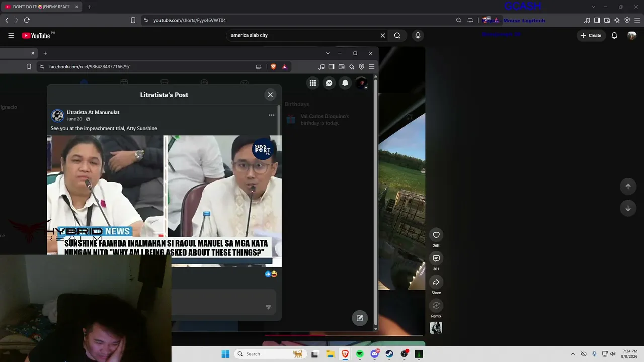Open the June 20 post timestamp link
The height and width of the screenshot is (362, 644).
74,119
